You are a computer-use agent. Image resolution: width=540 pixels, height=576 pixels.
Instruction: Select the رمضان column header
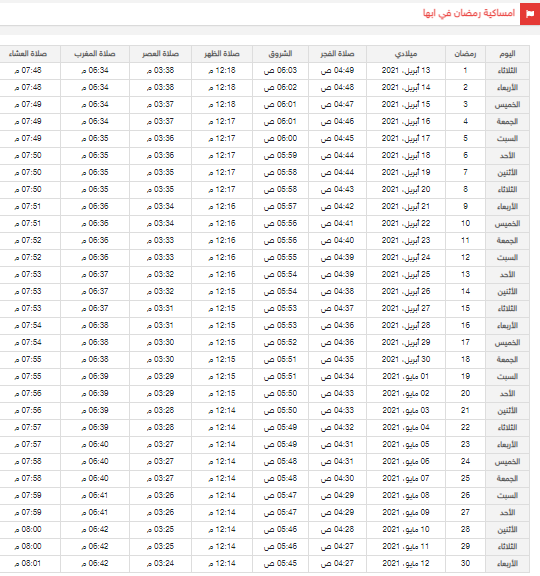click(x=465, y=54)
